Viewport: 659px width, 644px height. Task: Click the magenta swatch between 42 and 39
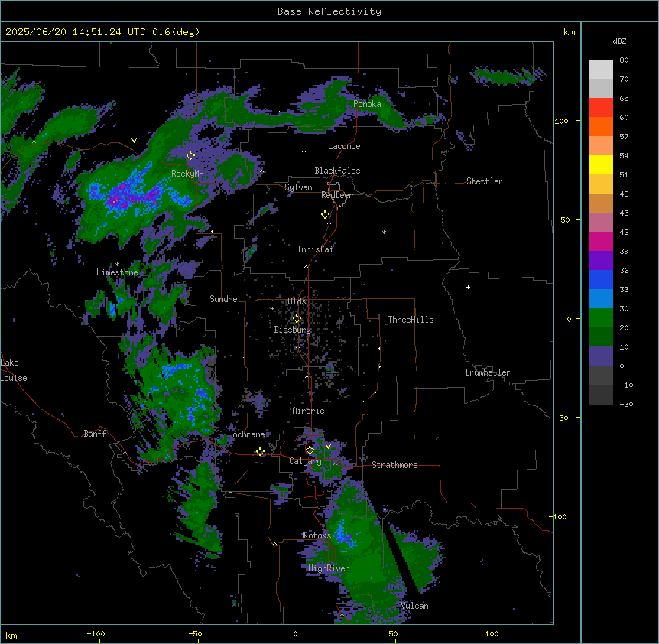pyautogui.click(x=601, y=241)
